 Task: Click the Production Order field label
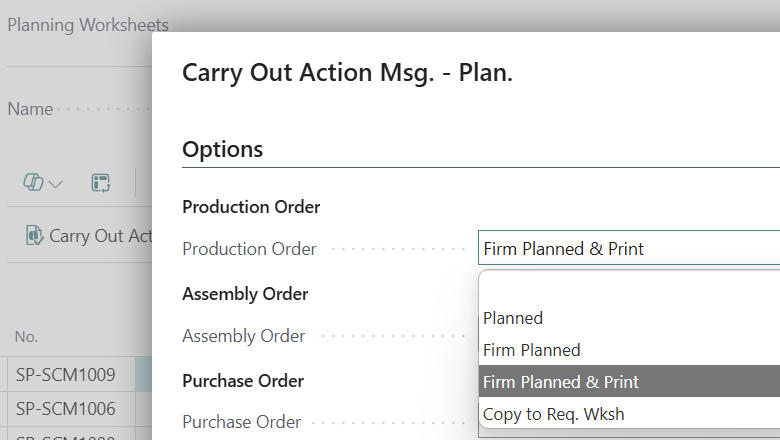(249, 249)
